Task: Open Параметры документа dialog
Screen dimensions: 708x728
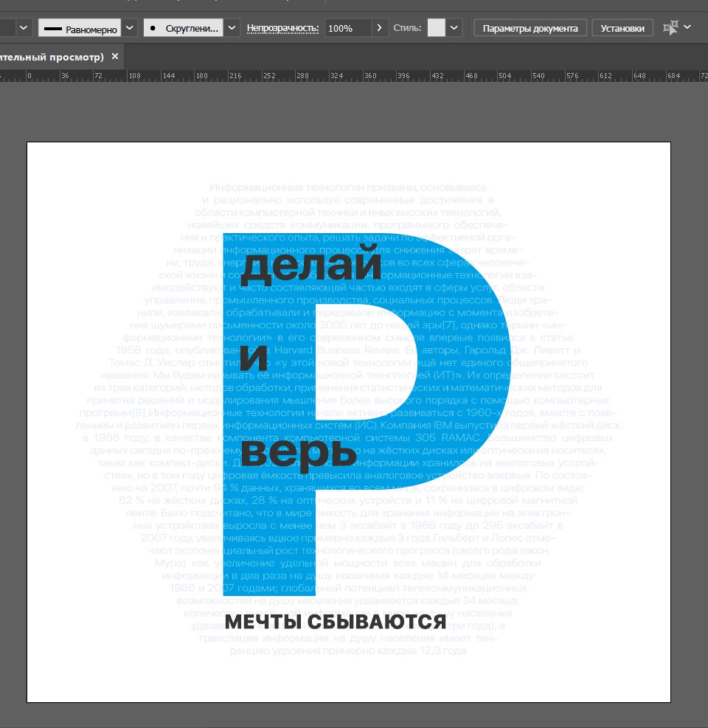Action: point(530,28)
